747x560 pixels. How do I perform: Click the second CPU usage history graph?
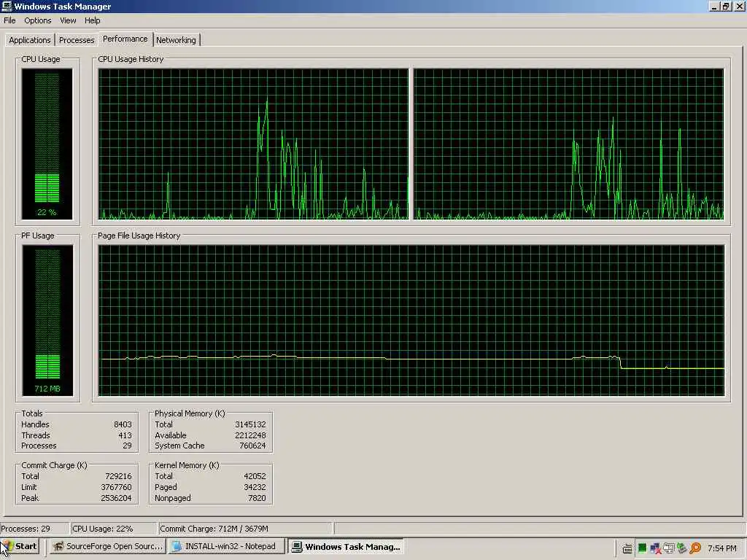(x=569, y=144)
